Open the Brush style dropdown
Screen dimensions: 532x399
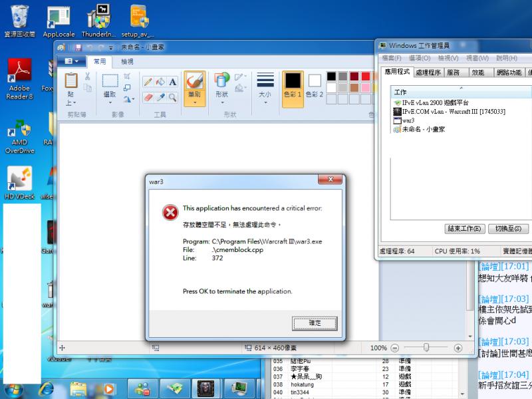(x=195, y=103)
